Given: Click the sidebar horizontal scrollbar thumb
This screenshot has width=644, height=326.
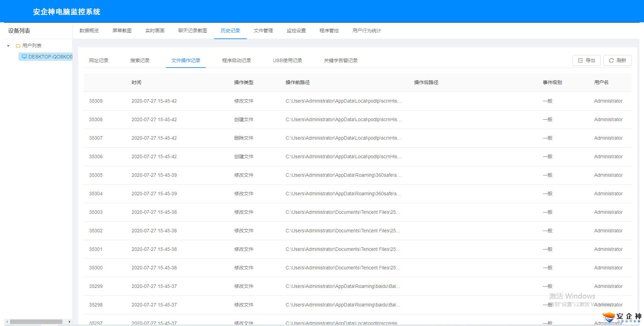Looking at the screenshot, I should pyautogui.click(x=36, y=322).
